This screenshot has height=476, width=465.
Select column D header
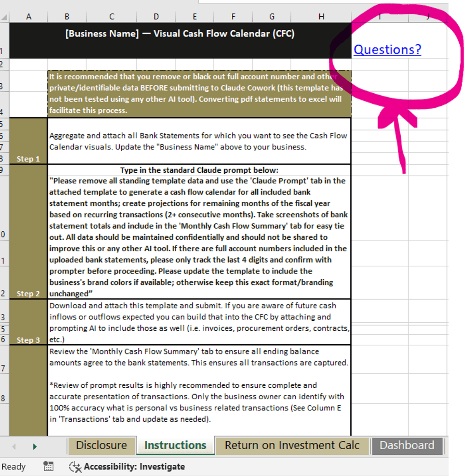[x=156, y=17]
